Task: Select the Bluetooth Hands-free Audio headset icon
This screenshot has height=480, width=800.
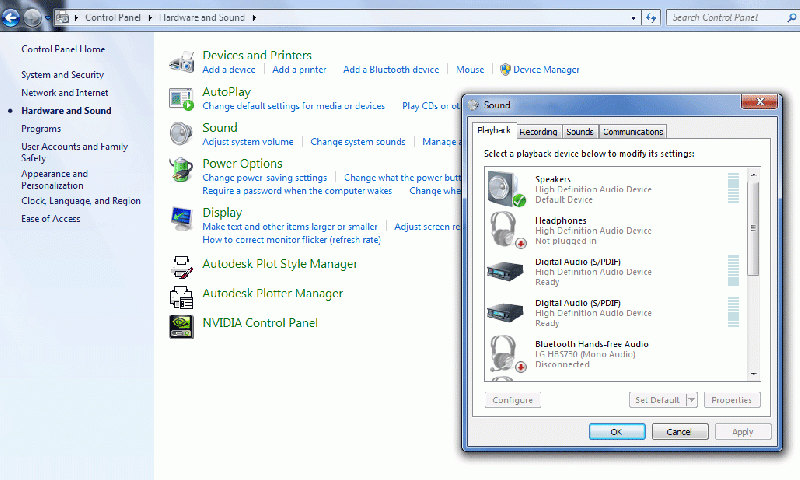Action: 507,353
